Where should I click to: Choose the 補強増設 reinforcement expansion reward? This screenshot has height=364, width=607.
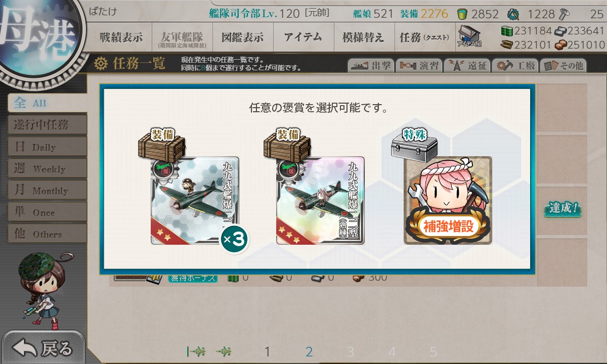(448, 200)
